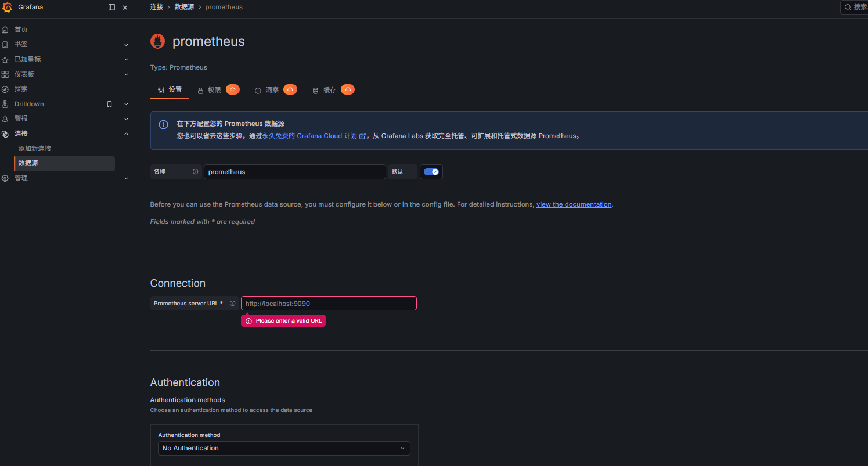The height and width of the screenshot is (466, 868).
Task: Click the star icon beside 已加星标
Action: point(5,60)
